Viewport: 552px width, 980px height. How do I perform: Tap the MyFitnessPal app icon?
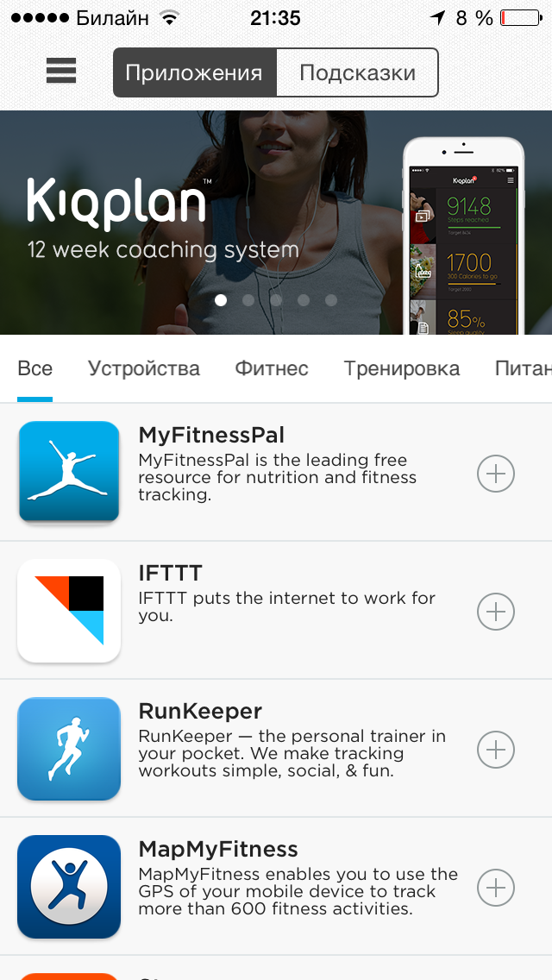tap(69, 471)
